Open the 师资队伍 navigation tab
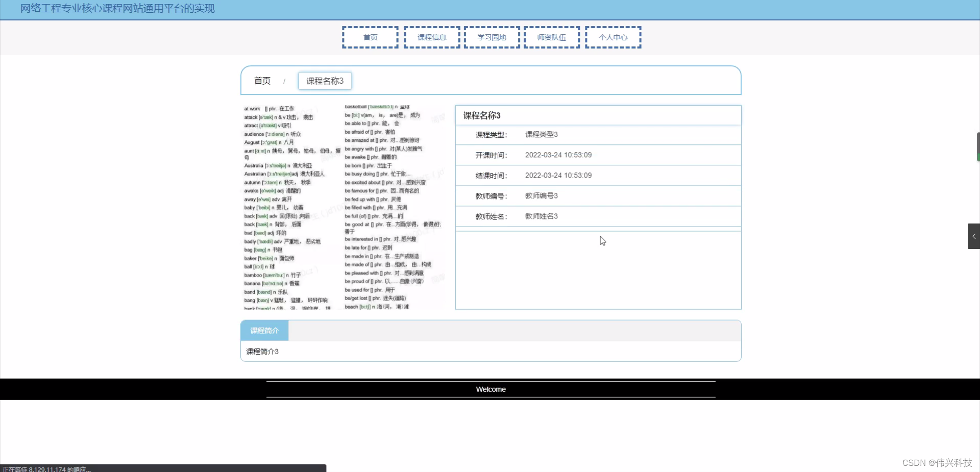Image resolution: width=980 pixels, height=472 pixels. (x=551, y=37)
